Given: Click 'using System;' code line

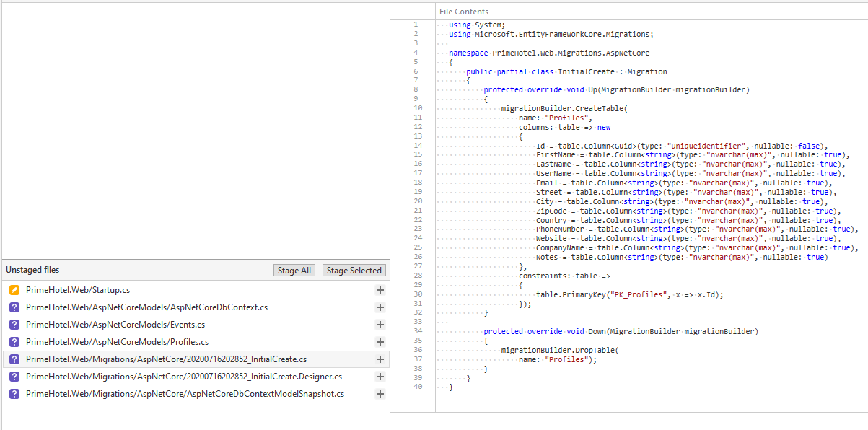Looking at the screenshot, I should point(477,25).
